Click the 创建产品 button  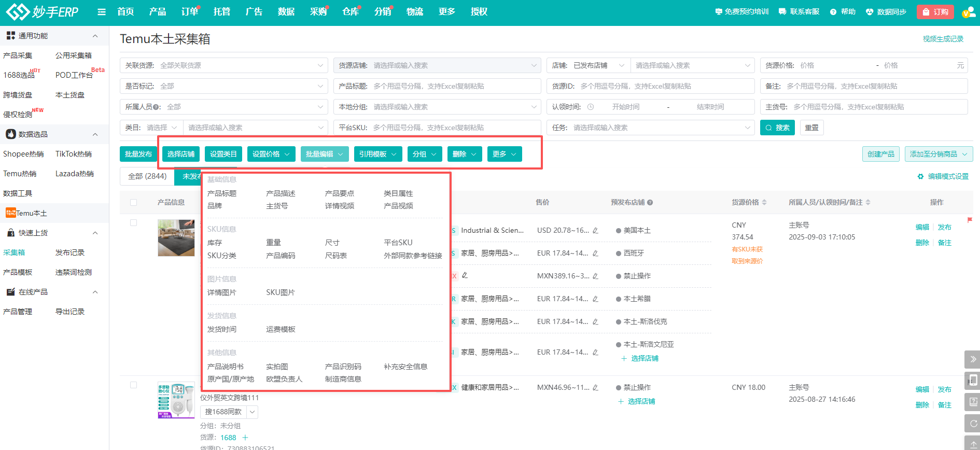881,154
